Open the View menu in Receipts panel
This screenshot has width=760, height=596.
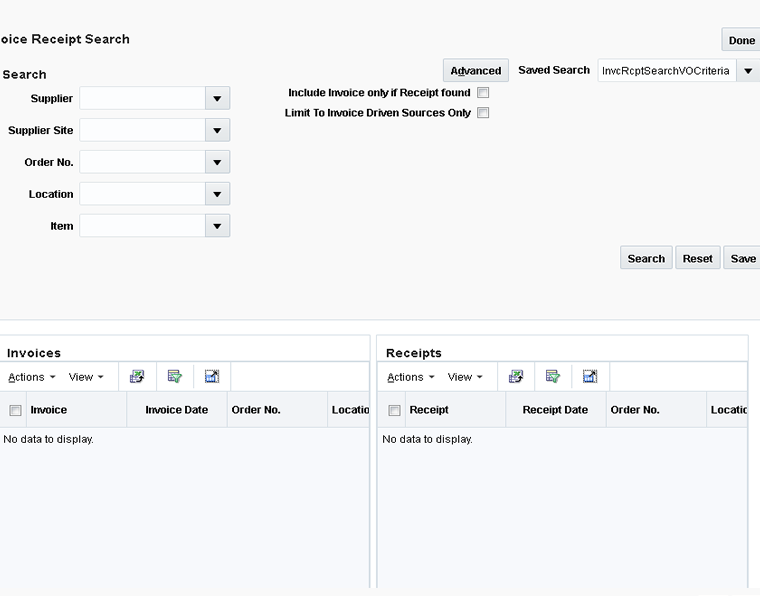(x=465, y=377)
